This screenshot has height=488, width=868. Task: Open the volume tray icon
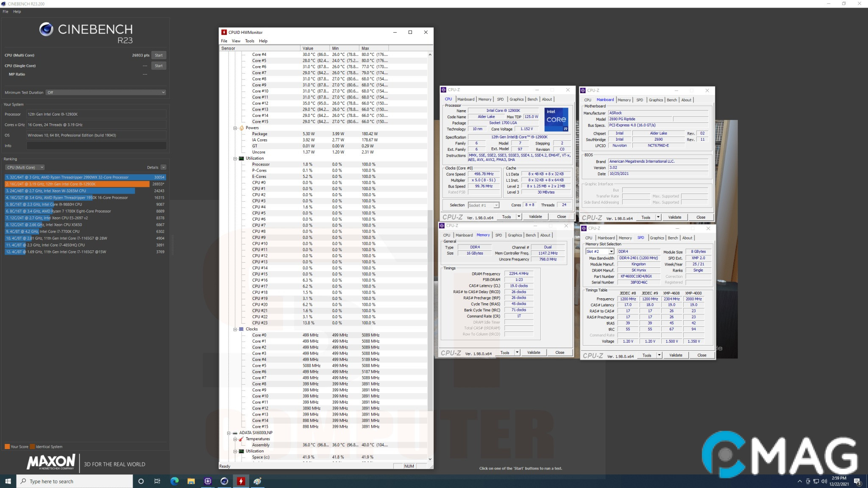coord(823,481)
